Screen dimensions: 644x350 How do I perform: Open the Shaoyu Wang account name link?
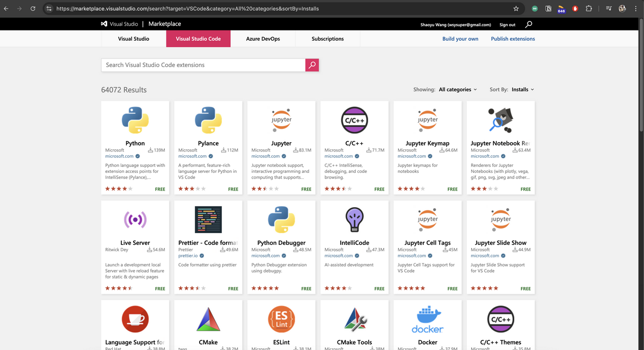click(x=456, y=25)
